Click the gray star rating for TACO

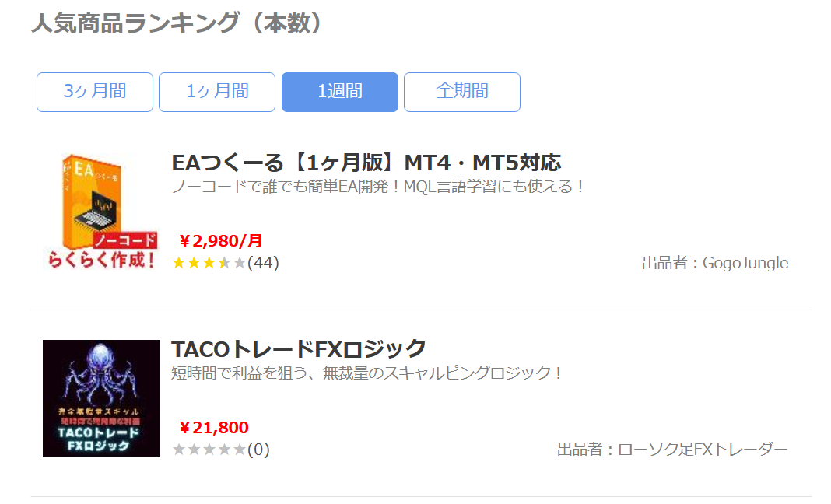[209, 450]
